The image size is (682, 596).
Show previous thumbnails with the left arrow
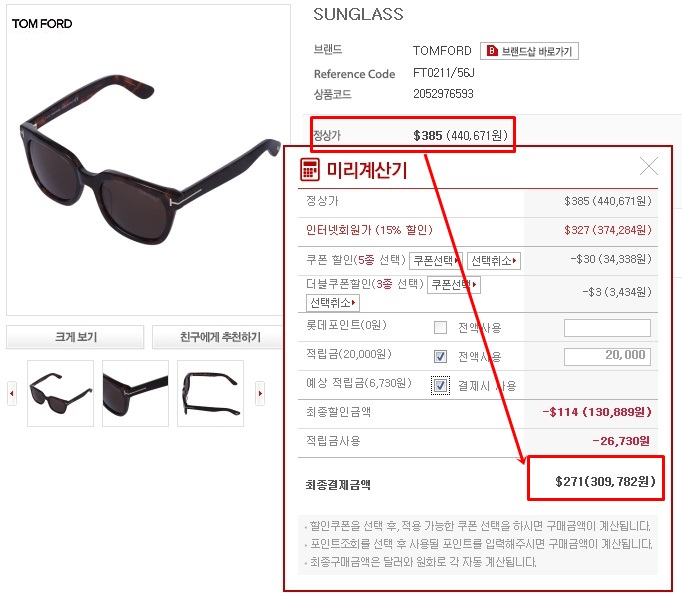pyautogui.click(x=12, y=393)
